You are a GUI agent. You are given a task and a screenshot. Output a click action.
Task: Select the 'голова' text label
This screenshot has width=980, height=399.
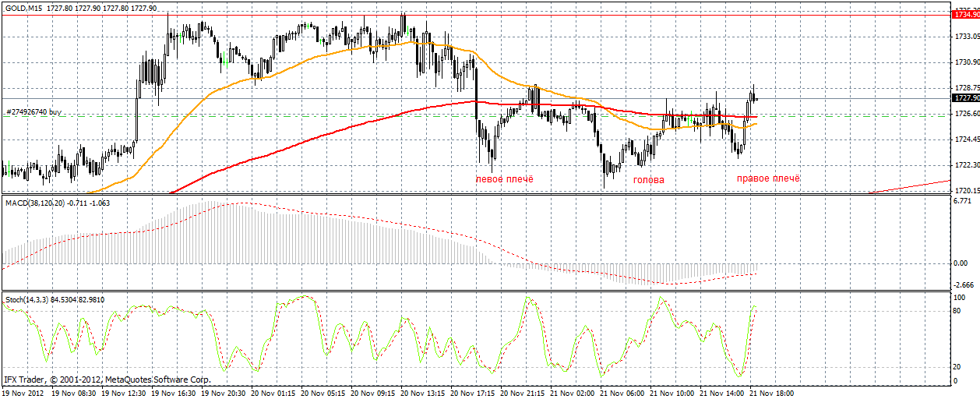click(x=649, y=179)
